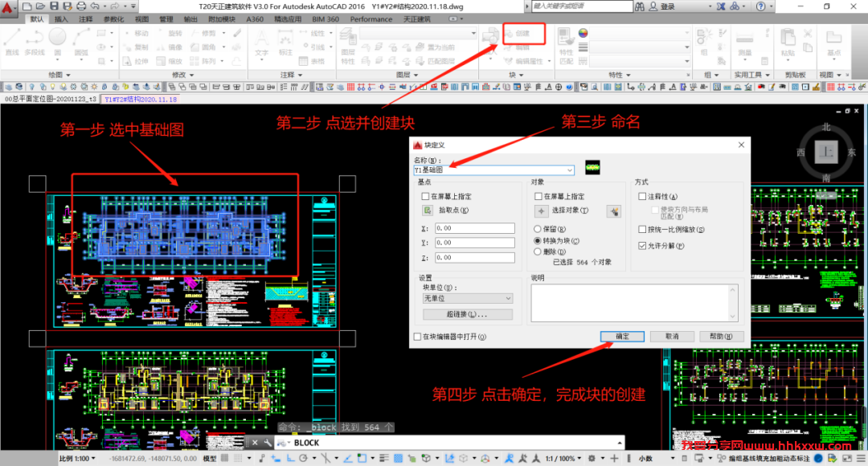Image resolution: width=868 pixels, height=466 pixels.
Task: Click the binoculars search icon
Action: [640, 6]
